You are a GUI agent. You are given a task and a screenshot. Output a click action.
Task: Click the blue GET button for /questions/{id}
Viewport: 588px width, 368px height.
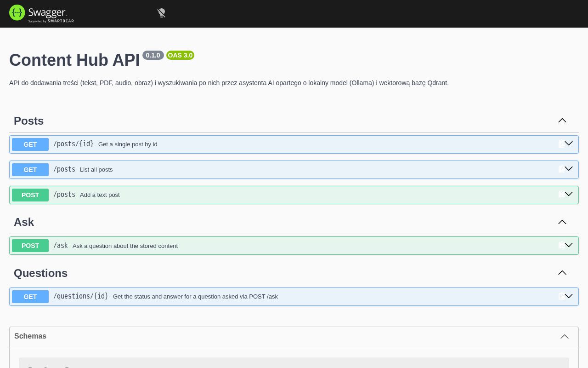point(30,297)
